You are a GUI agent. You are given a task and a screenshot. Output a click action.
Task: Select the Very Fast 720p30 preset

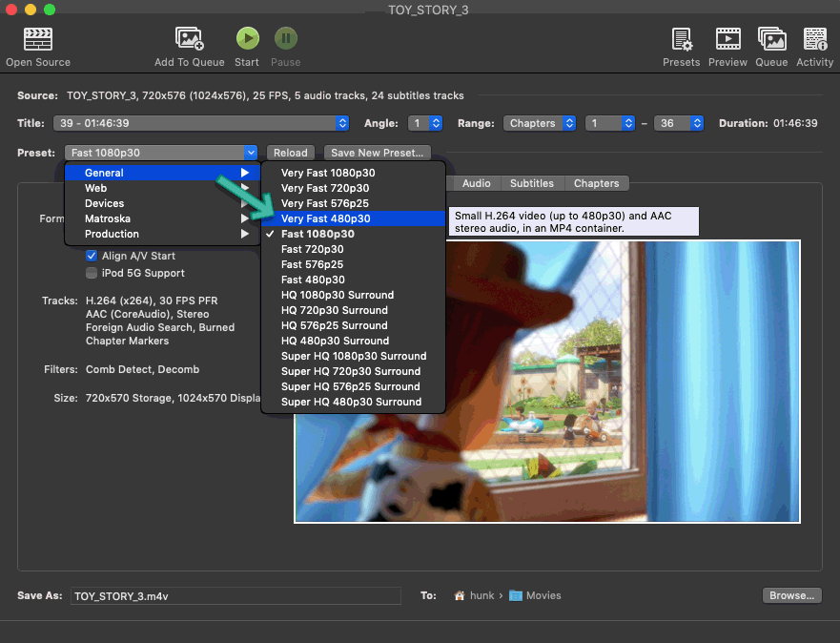pos(354,188)
